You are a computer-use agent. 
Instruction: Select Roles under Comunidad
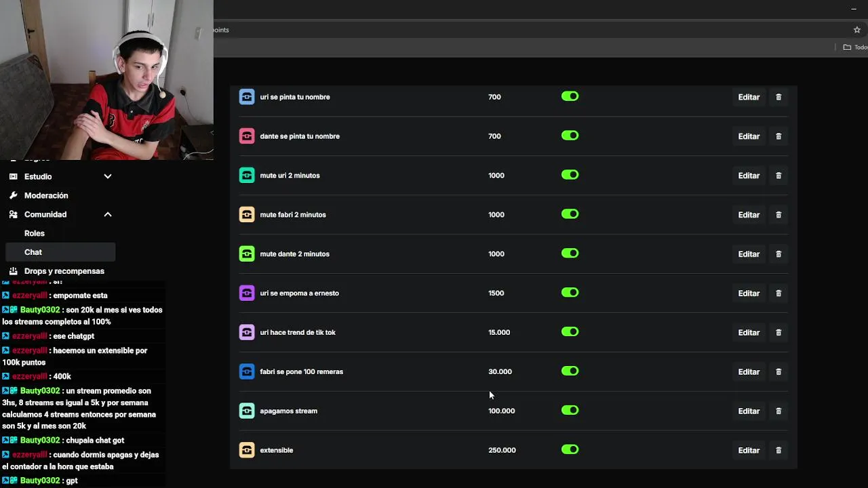coord(35,233)
